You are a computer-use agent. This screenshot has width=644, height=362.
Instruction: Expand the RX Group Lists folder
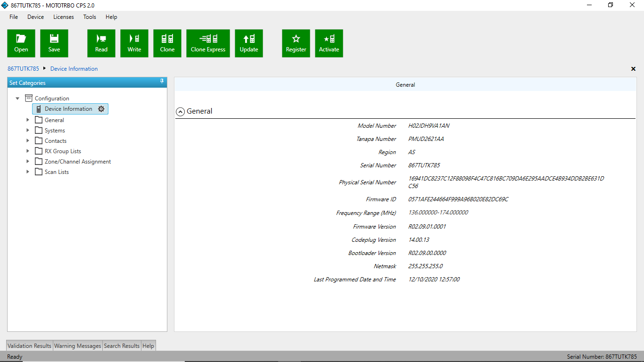[x=28, y=151]
